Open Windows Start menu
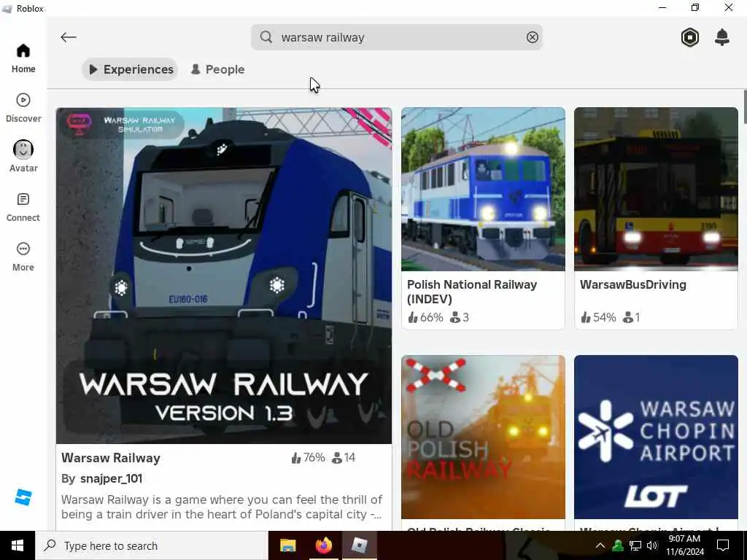Viewport: 747px width, 560px height. (18, 545)
